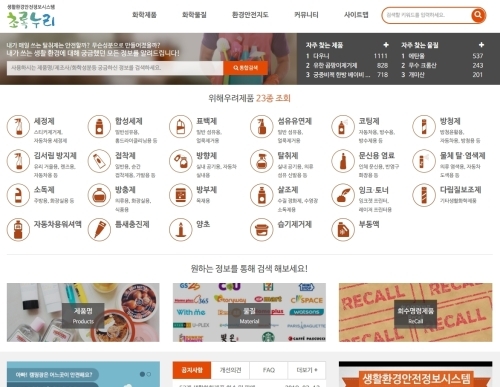Open the 더보기 + more tab
The image size is (500, 387).
(x=307, y=370)
